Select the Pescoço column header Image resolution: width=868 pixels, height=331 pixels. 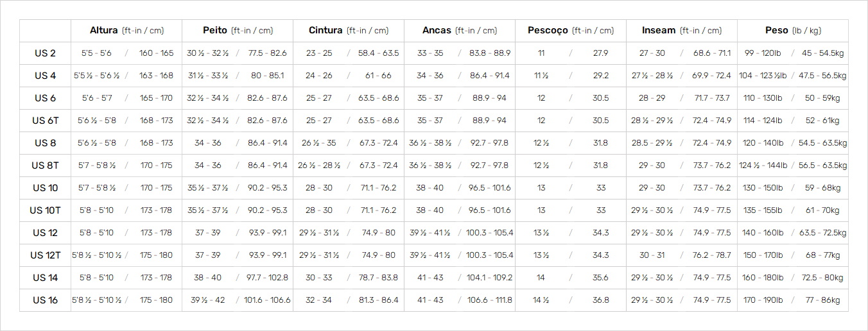[571, 31]
